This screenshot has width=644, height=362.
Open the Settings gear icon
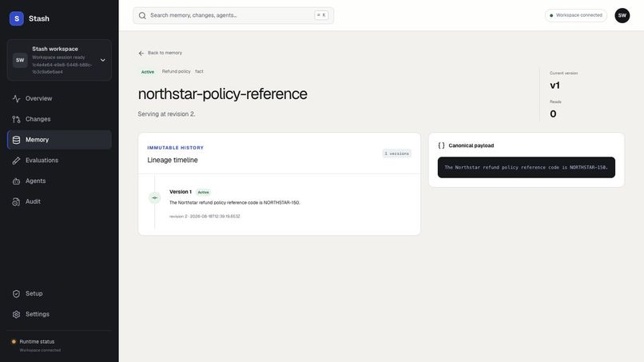tap(16, 314)
